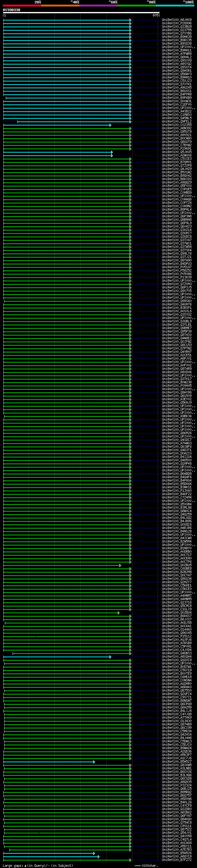Open hit UniRef100_O14460

tap(177, 629)
